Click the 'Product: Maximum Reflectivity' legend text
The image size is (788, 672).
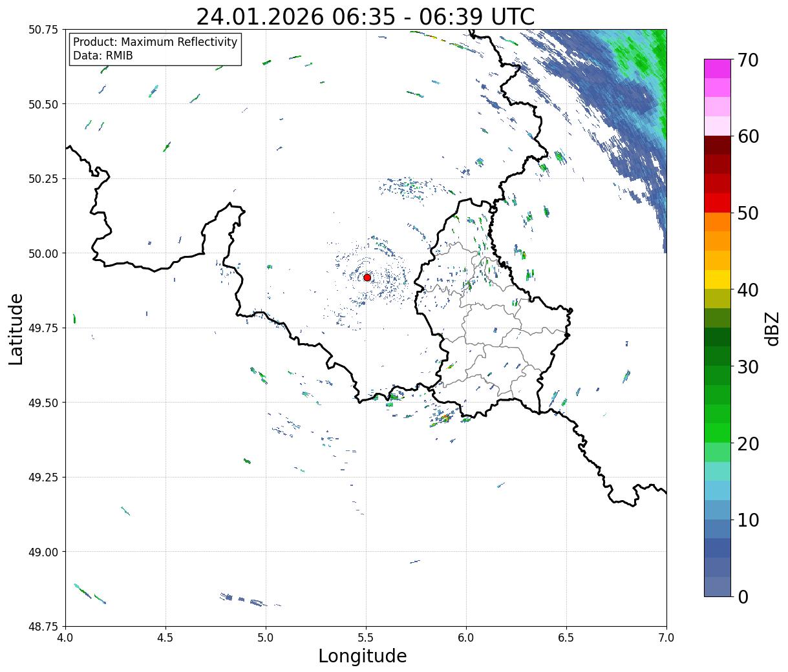coord(155,42)
